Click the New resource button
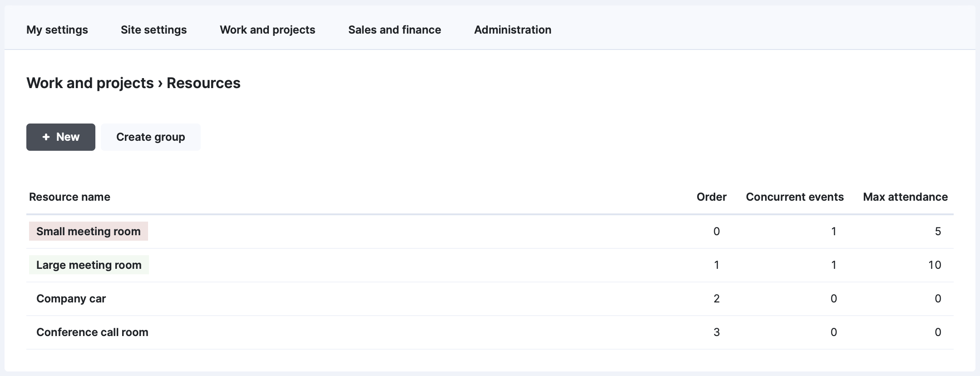Viewport: 980px width, 376px height. (x=61, y=137)
